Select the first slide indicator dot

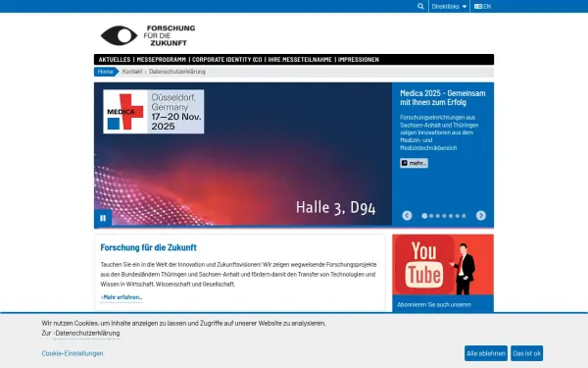point(424,216)
